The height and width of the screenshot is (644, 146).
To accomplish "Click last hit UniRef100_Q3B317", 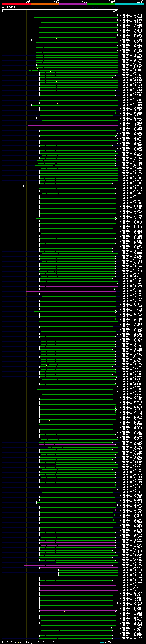I will click(x=131, y=638).
